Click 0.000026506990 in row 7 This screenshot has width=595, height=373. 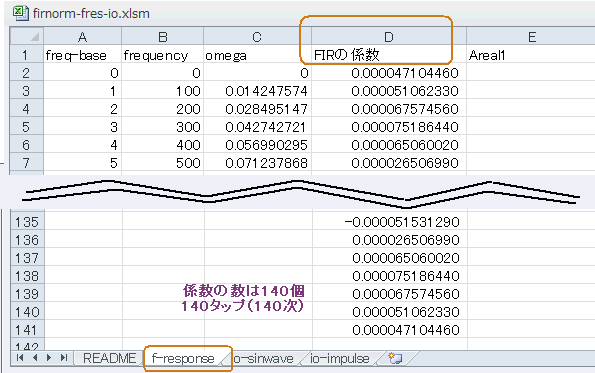click(x=389, y=163)
